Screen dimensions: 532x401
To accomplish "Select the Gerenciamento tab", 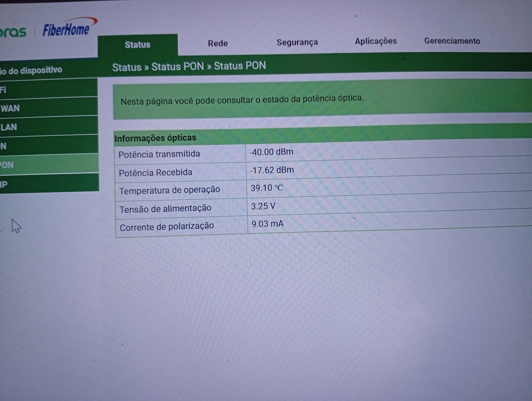I will click(452, 41).
